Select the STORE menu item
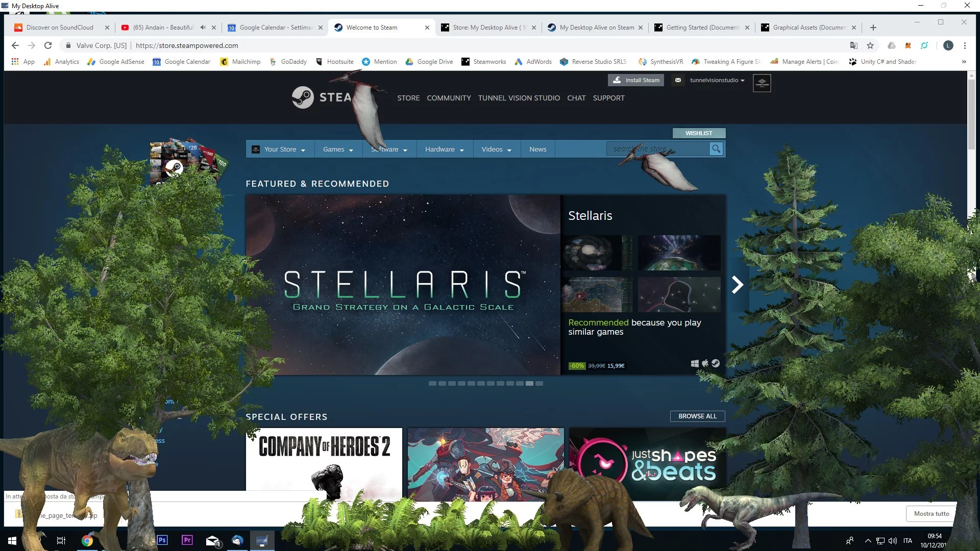Screen dimensions: 980x551 coord(408,98)
